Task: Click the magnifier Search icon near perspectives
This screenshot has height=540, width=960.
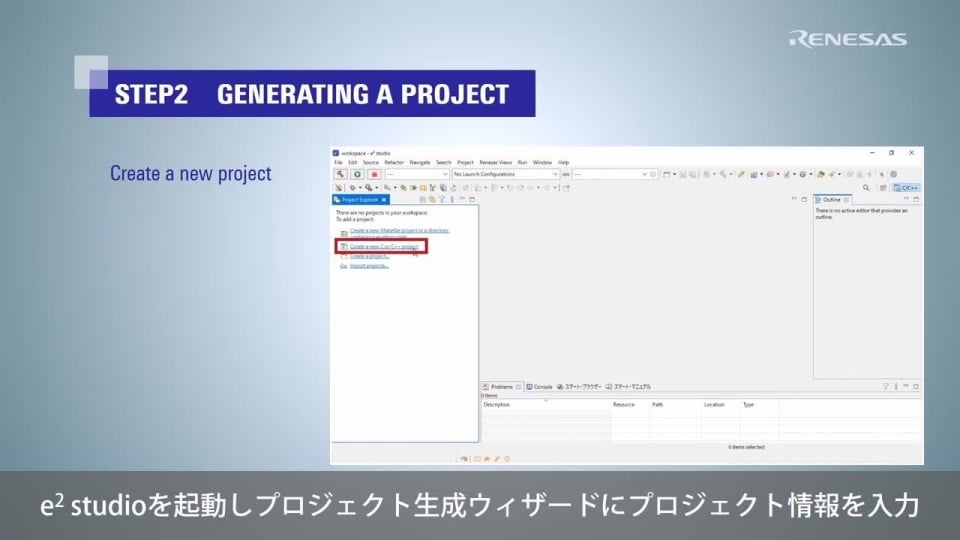Action: (x=866, y=188)
